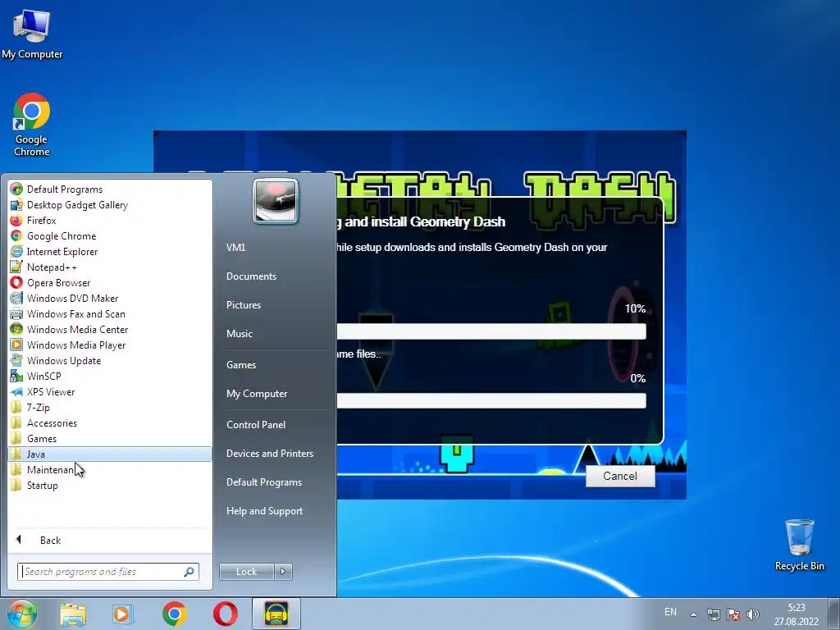The image size is (840, 630).
Task: Show hidden tray icons arrow
Action: point(693,614)
